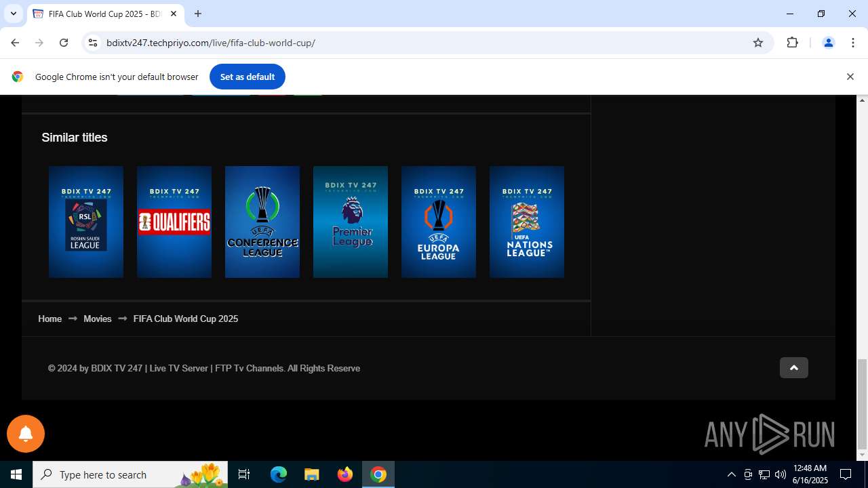This screenshot has height=488, width=868.
Task: Open the Roshn Saudi League thumbnail
Action: coord(86,222)
